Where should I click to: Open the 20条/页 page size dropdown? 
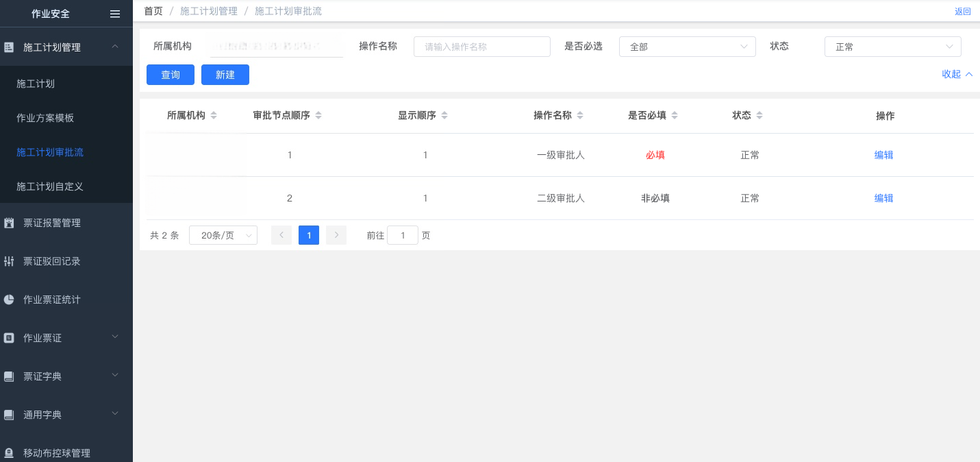click(x=223, y=235)
